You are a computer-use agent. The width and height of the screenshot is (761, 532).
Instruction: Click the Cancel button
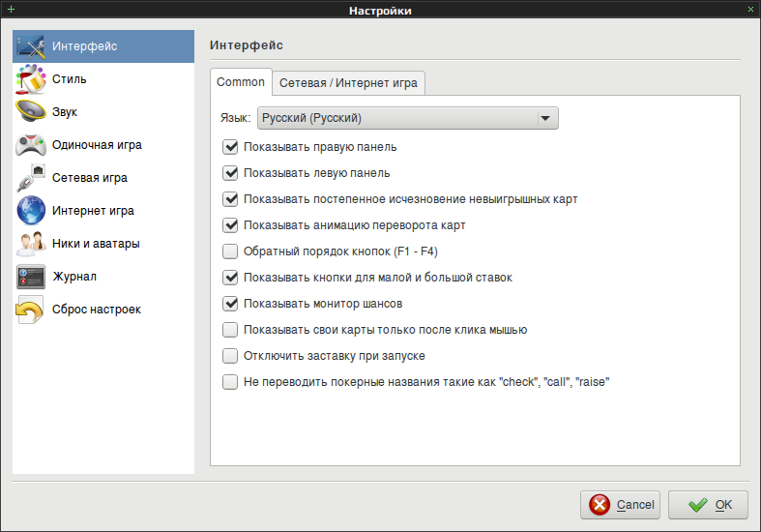620,505
